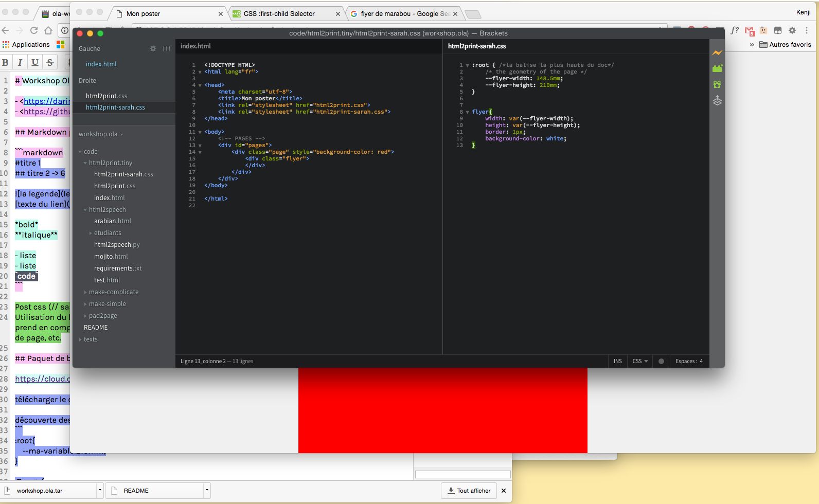
Task: Close the Mon poster tab
Action: (x=221, y=14)
